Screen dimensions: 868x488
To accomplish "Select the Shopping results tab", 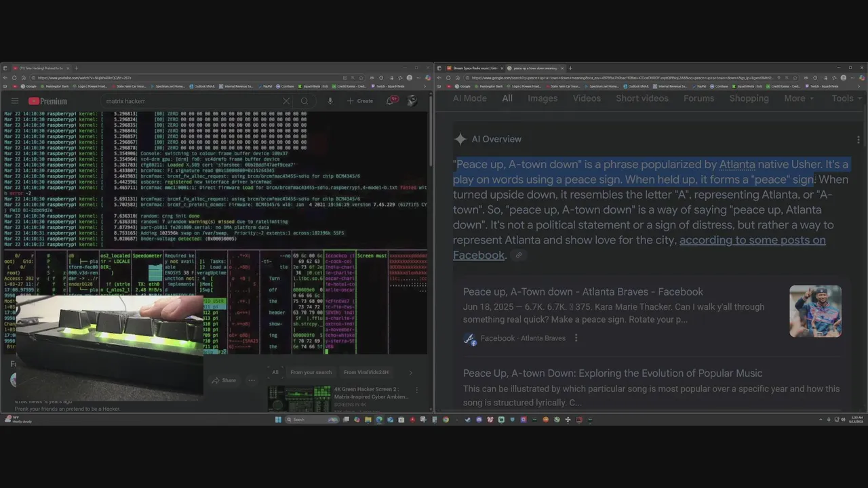I will 749,98.
